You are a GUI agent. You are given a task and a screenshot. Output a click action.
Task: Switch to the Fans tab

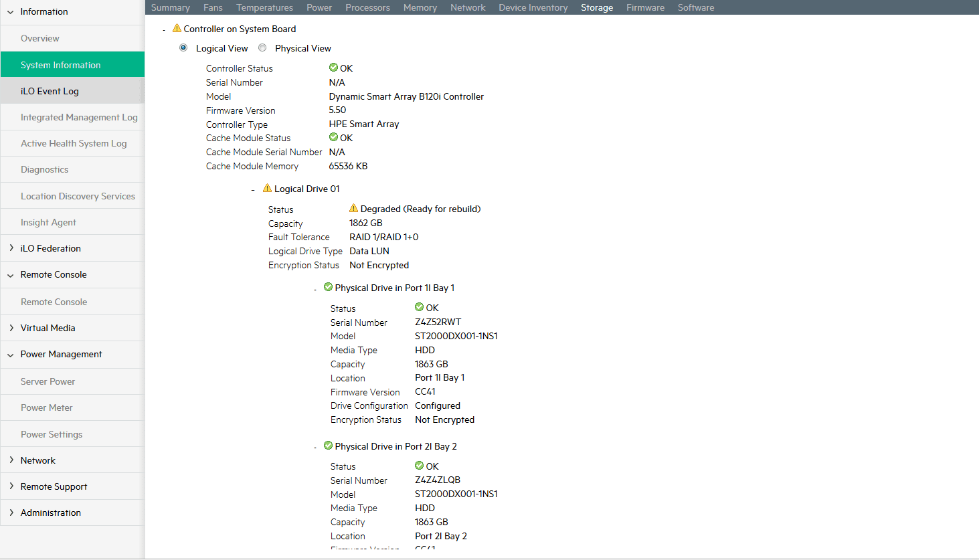pos(213,7)
